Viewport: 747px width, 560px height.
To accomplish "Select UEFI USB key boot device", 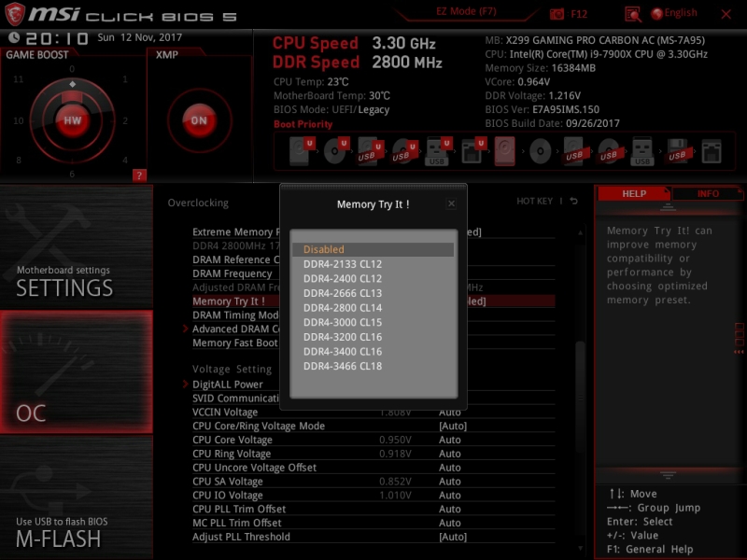I will click(437, 151).
